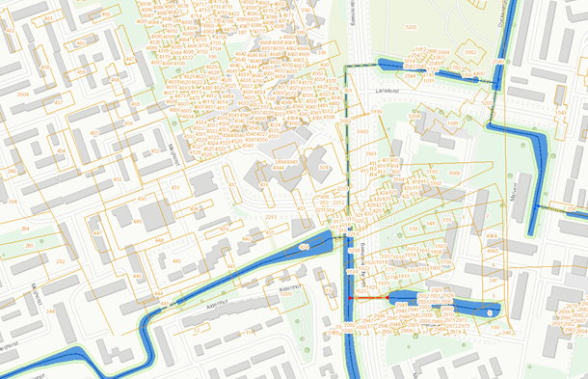
Task: Click parcel label 443
Action: tap(176, 261)
